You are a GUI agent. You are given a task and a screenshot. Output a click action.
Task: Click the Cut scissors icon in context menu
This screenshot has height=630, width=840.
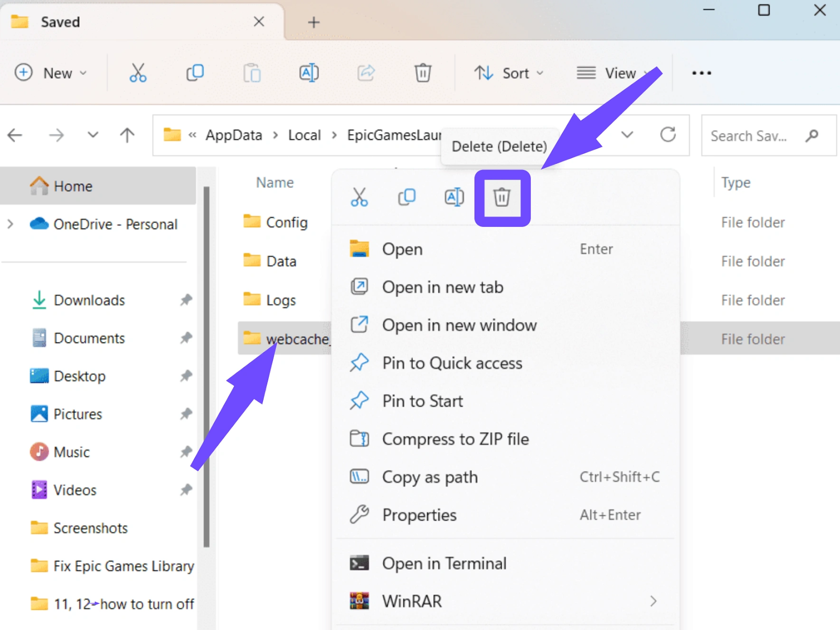[x=359, y=197]
